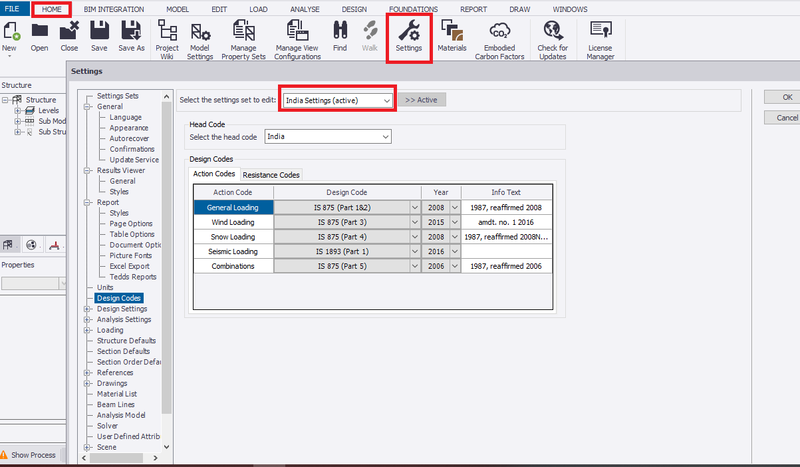Screen dimensions: 800x467
Task: Click the Walk footprints icon
Action: pyautogui.click(x=370, y=32)
